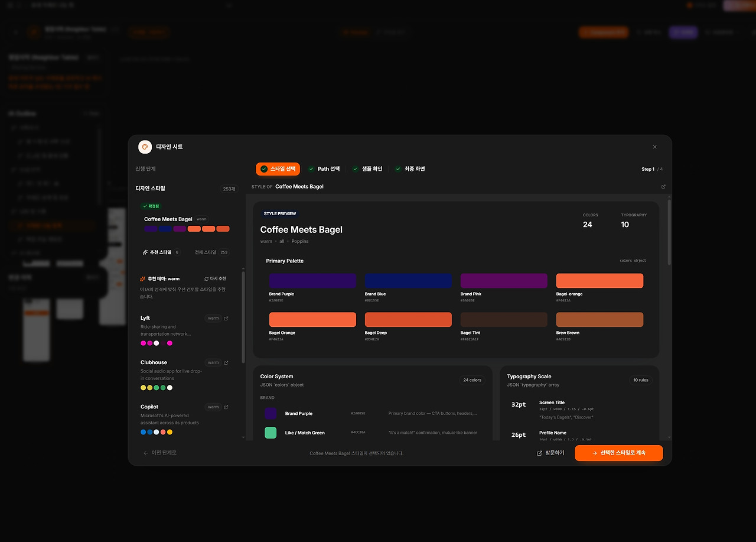Screen dimensions: 756x542
Task: Click the Brand Purple palette swatch
Action: pyautogui.click(x=312, y=281)
